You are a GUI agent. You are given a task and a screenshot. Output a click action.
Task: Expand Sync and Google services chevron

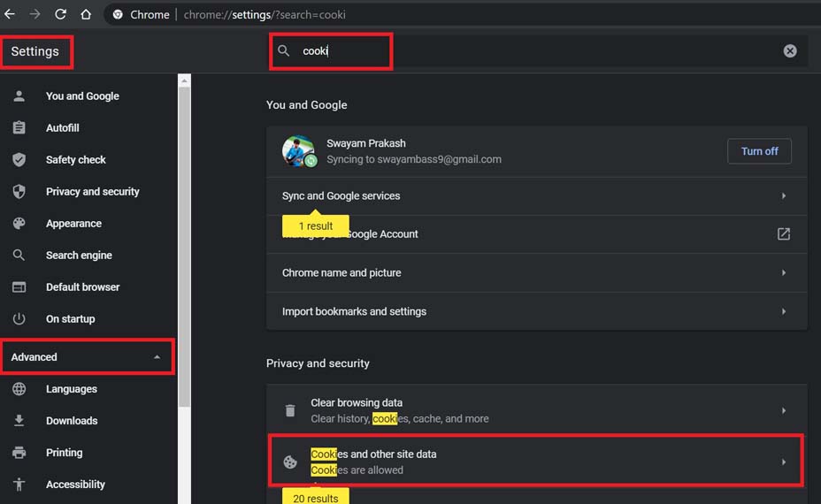pos(783,195)
